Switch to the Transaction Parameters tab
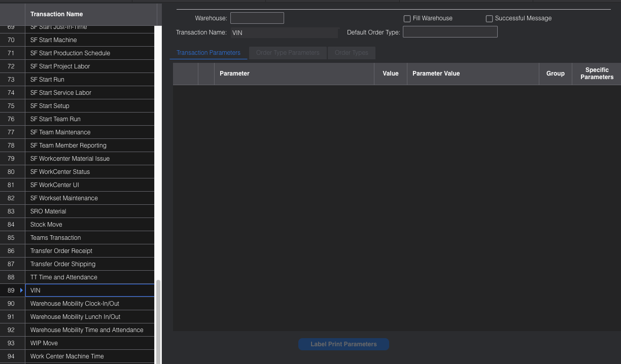This screenshot has width=621, height=364. click(x=209, y=53)
